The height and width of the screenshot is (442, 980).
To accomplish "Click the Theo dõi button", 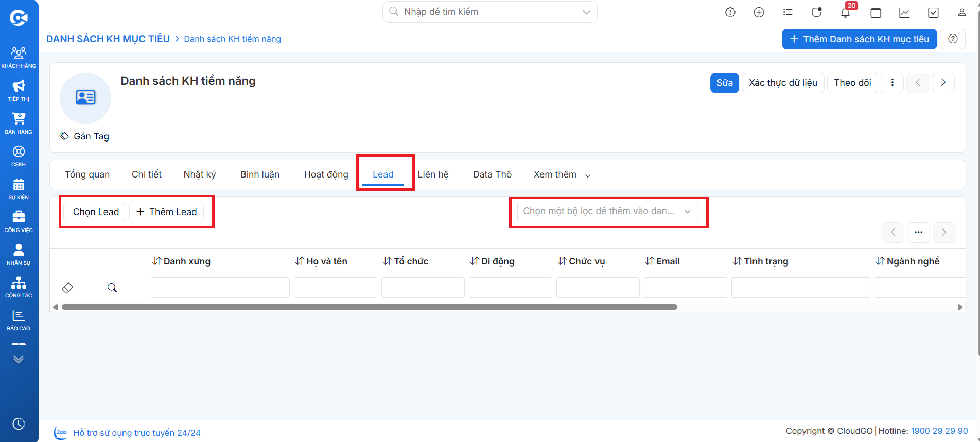I will click(852, 83).
